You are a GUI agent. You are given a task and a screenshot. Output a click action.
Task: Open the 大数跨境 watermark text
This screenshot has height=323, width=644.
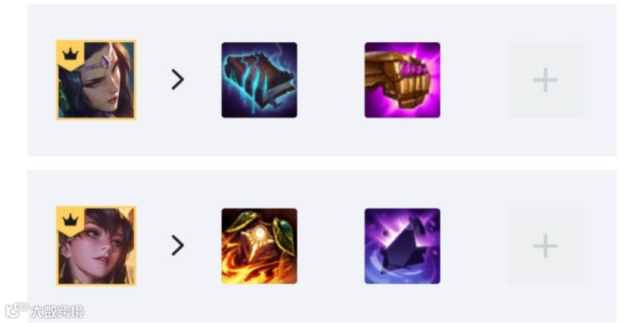(57, 312)
